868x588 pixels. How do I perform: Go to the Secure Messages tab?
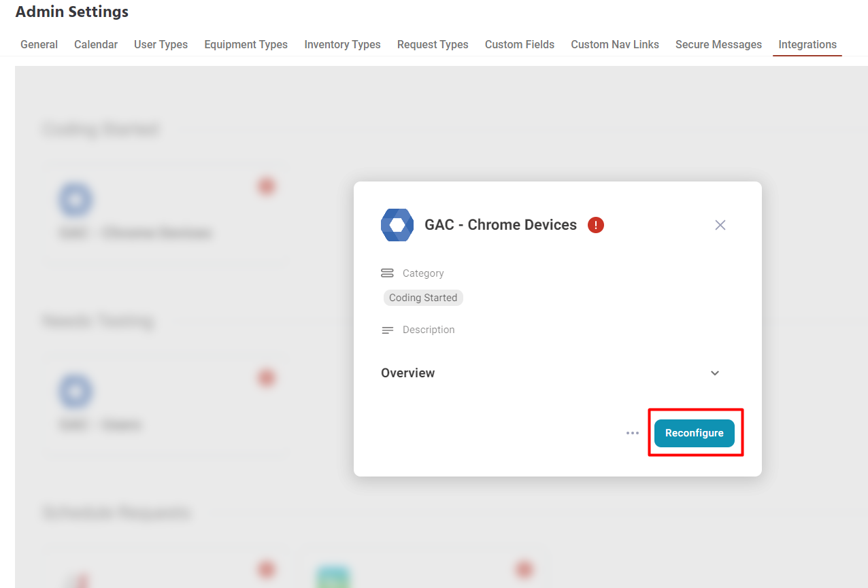pos(718,44)
